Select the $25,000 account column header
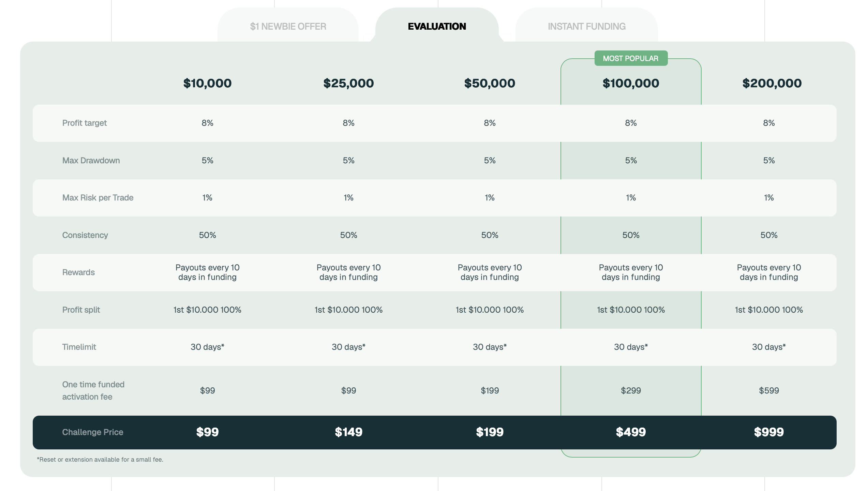Screen dimensions: 868x491 [x=348, y=83]
